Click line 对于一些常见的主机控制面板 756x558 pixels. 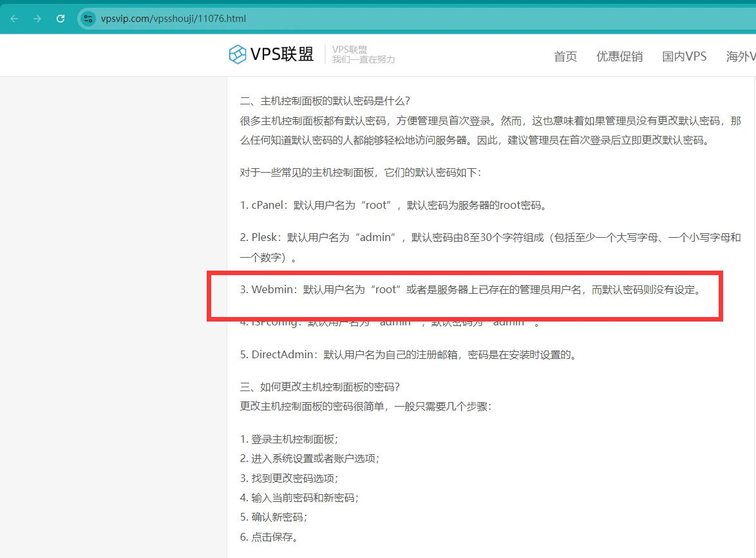tap(361, 173)
